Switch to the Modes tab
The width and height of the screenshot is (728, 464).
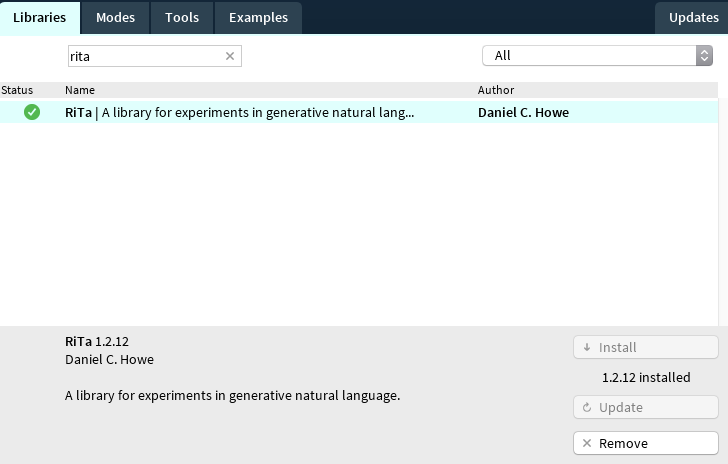(x=115, y=18)
